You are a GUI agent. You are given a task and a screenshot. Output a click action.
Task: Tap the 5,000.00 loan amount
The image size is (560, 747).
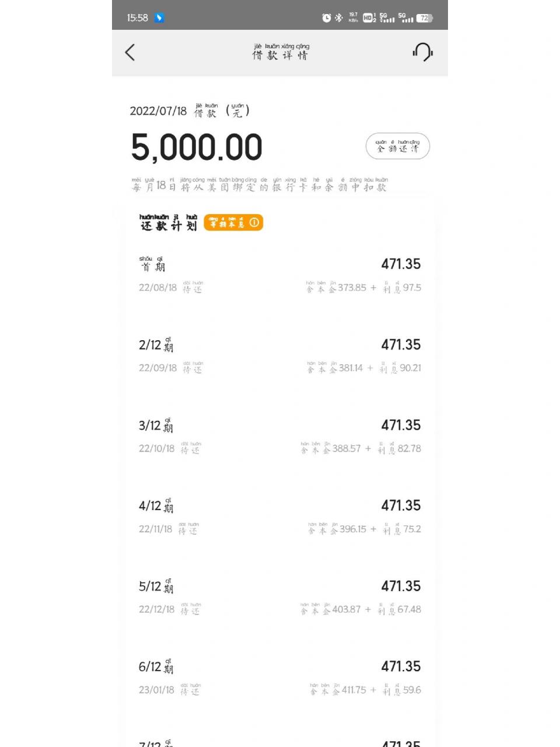pos(197,146)
